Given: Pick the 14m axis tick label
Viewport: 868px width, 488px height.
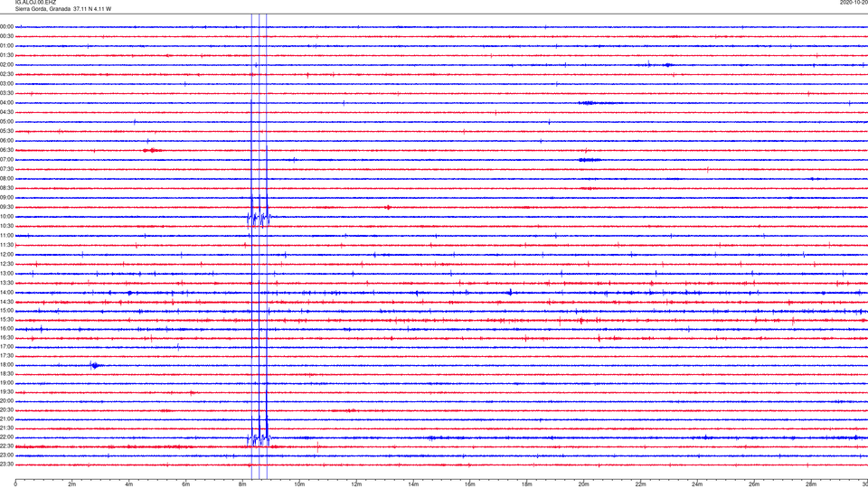Looking at the screenshot, I should [x=413, y=484].
